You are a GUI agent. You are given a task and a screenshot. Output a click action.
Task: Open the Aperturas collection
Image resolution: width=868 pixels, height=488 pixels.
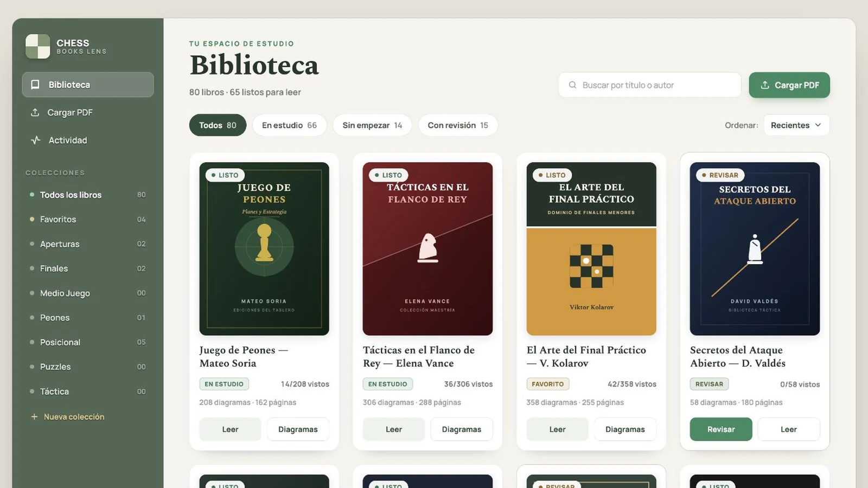pos(88,244)
